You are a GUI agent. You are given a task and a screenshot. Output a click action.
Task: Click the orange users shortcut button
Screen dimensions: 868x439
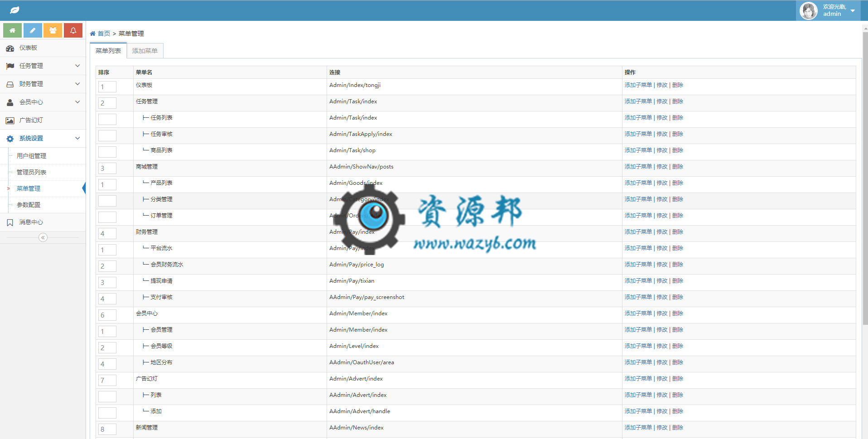53,30
